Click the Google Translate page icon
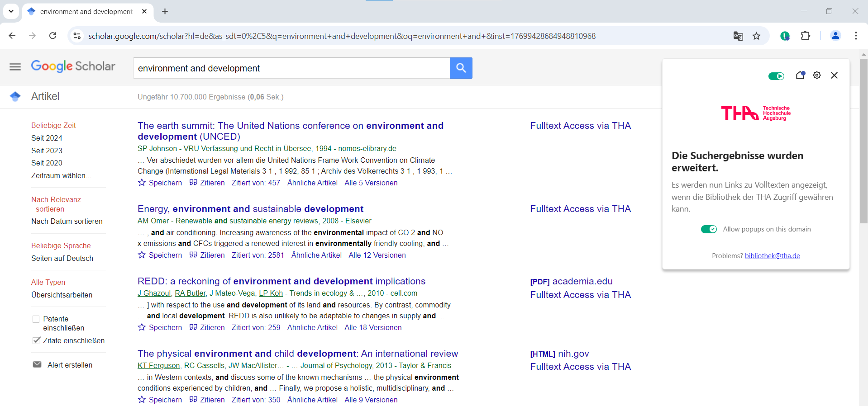This screenshot has width=868, height=406. [738, 36]
